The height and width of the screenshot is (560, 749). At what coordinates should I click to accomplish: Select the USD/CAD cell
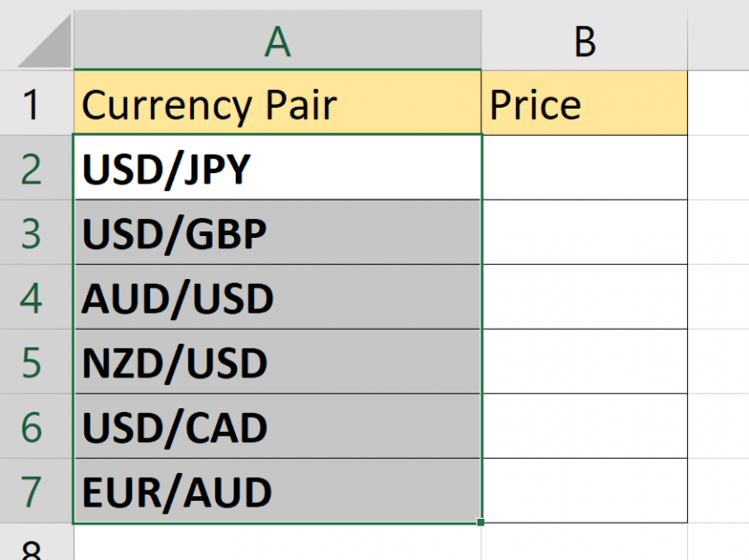(277, 427)
